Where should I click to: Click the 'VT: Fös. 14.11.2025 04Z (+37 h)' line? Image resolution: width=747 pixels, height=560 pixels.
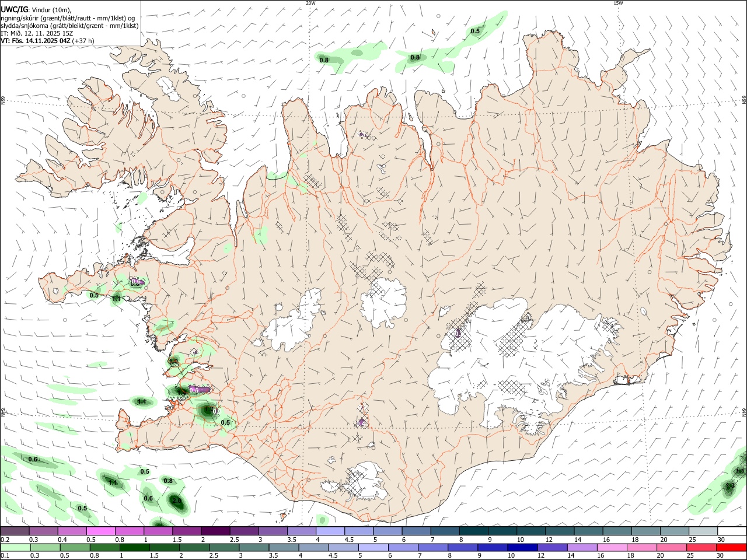click(47, 41)
